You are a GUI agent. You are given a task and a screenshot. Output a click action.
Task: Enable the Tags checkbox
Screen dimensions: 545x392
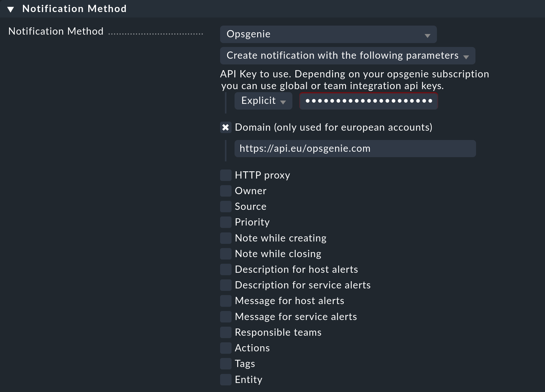pos(226,364)
